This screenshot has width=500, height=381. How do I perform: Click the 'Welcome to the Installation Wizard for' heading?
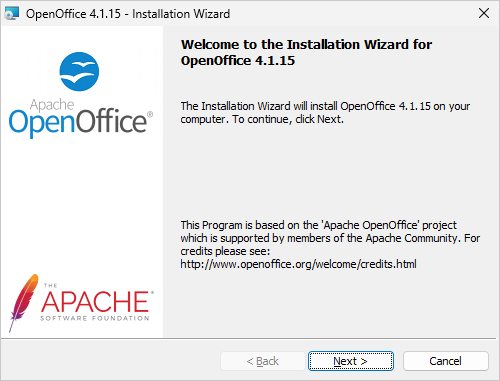306,45
